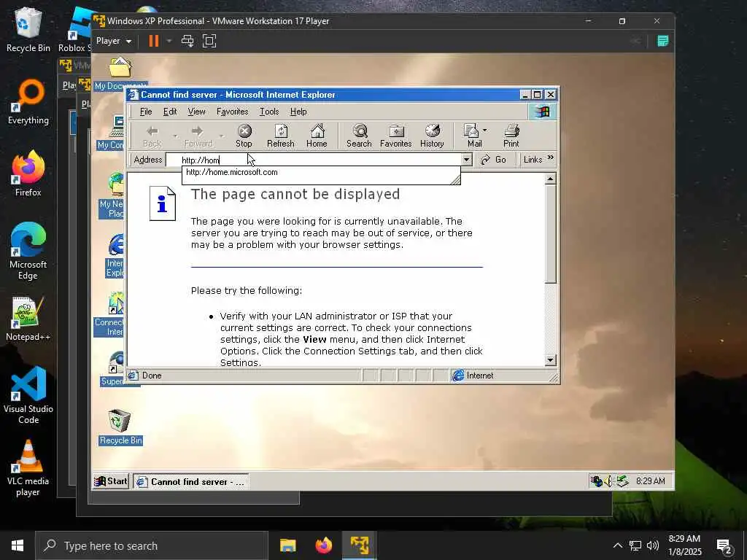Open the pause button dropdown arrow in VMware
Image resolution: width=747 pixels, height=560 pixels.
[169, 41]
